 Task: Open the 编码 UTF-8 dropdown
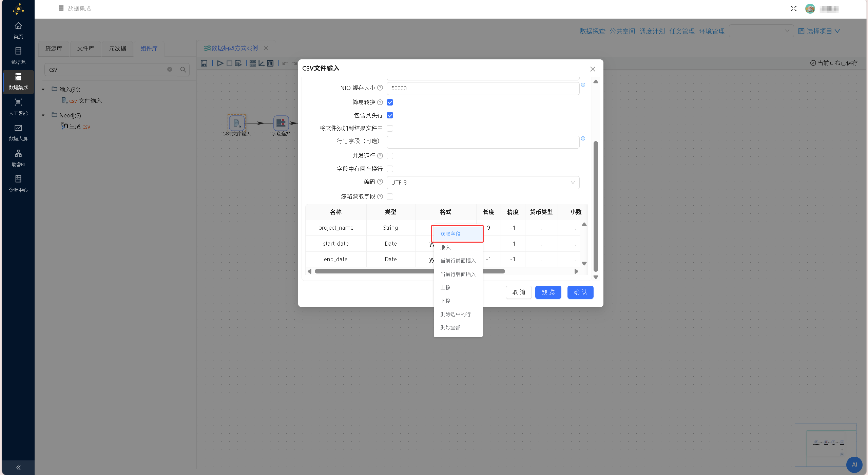pos(483,183)
